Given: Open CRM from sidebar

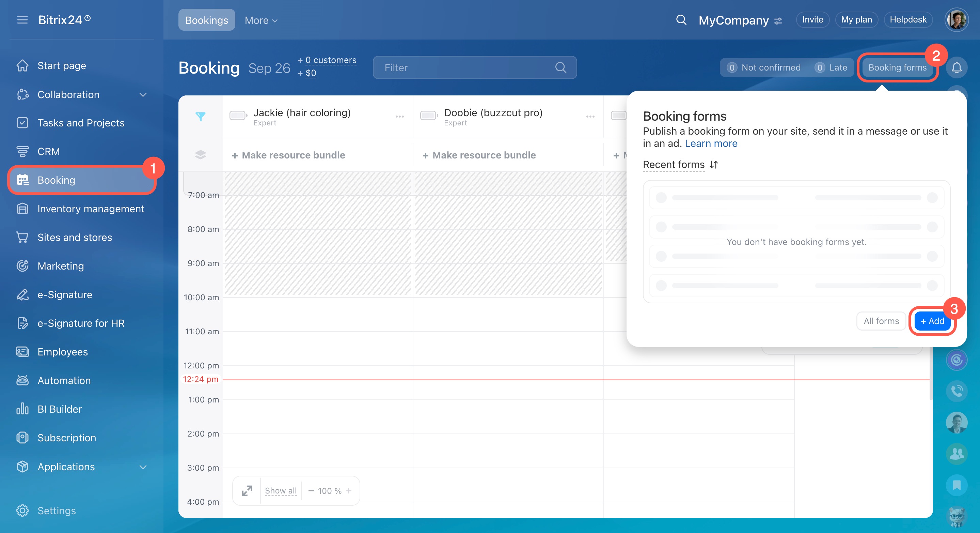Looking at the screenshot, I should (x=48, y=152).
